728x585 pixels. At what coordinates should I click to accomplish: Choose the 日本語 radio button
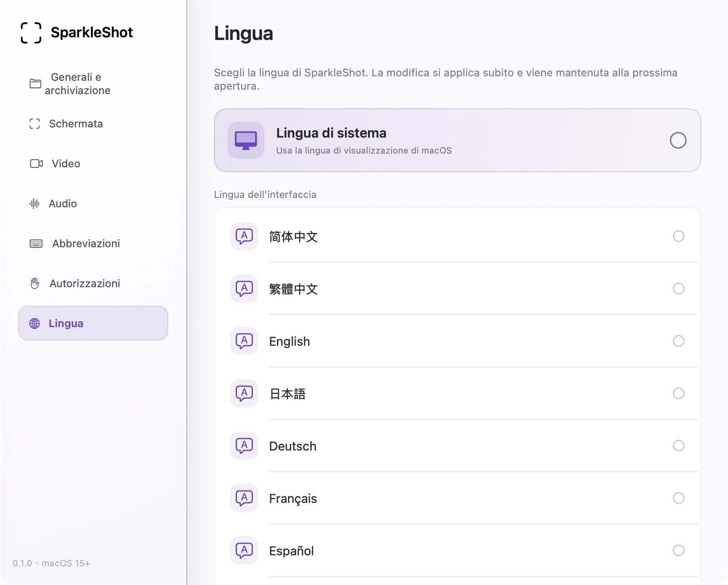coord(678,393)
